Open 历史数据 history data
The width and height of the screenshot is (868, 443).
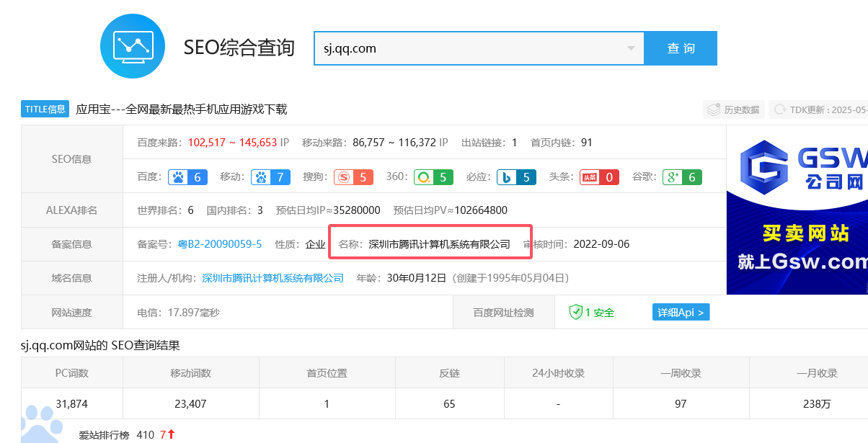733,109
